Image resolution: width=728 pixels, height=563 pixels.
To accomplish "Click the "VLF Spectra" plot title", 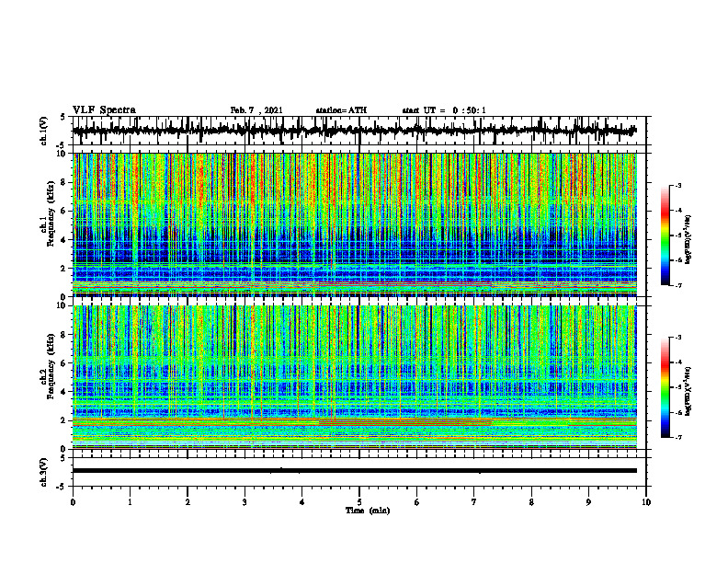I will pos(104,110).
